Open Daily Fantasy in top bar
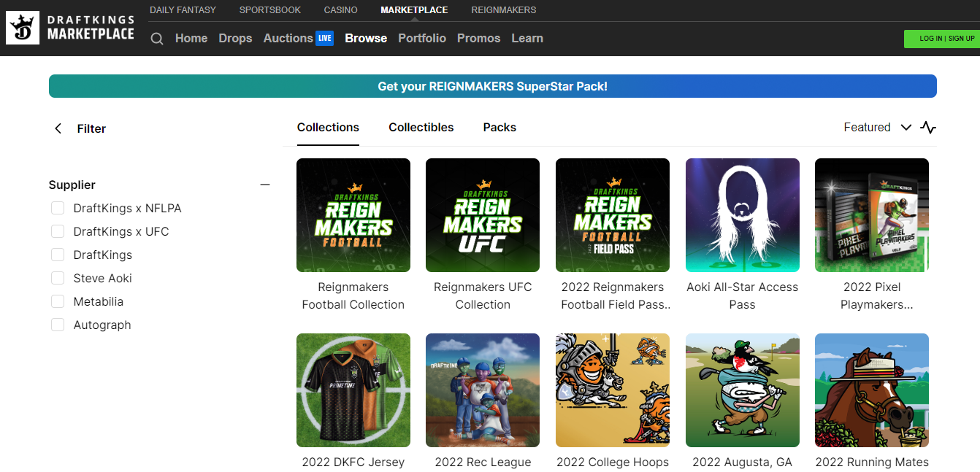 click(183, 10)
